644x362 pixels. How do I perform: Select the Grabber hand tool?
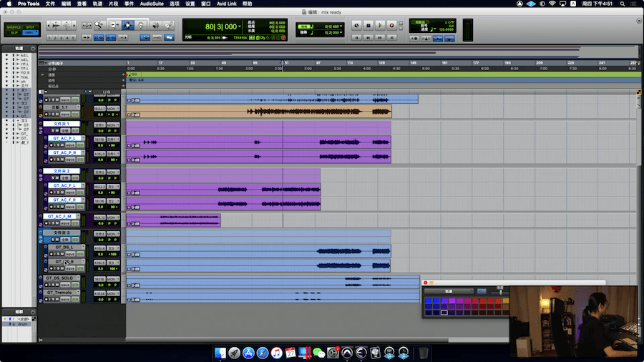[x=141, y=26]
